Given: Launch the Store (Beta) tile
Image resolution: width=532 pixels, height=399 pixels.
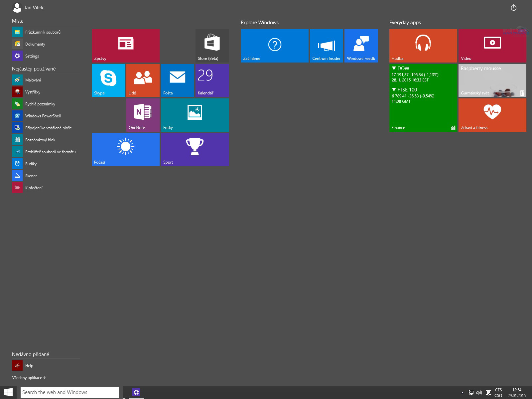Looking at the screenshot, I should click(212, 46).
